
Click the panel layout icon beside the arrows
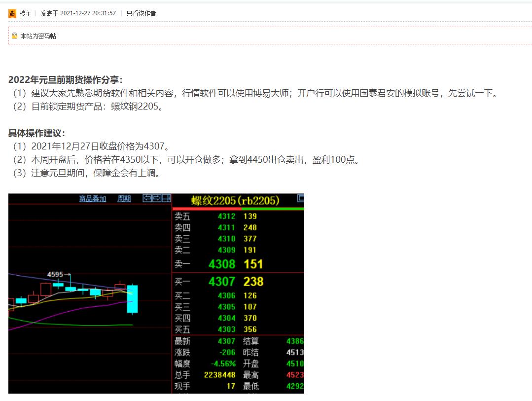click(x=166, y=198)
